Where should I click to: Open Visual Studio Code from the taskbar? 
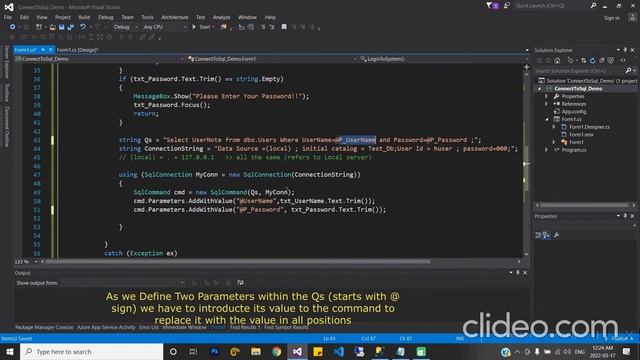pyautogui.click(x=339, y=351)
